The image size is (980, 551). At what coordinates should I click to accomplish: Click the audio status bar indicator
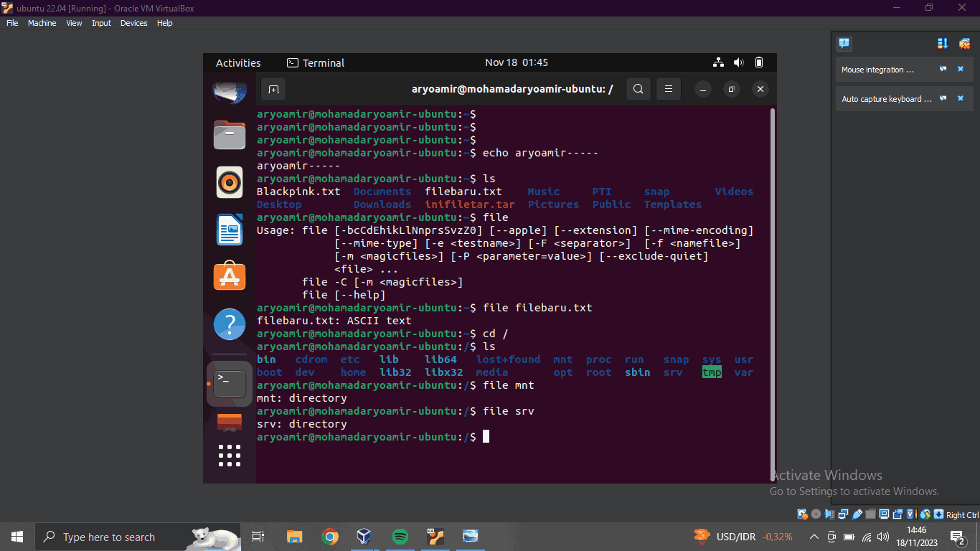pyautogui.click(x=829, y=514)
